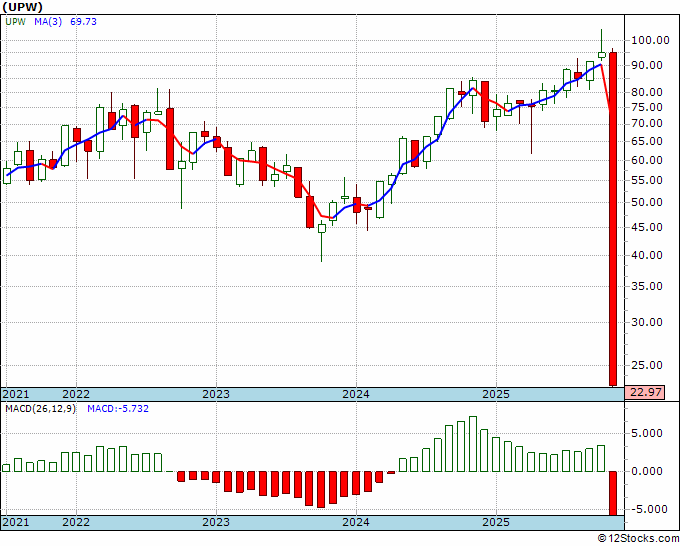
Task: Click the moving average value 69.73
Action: click(83, 22)
